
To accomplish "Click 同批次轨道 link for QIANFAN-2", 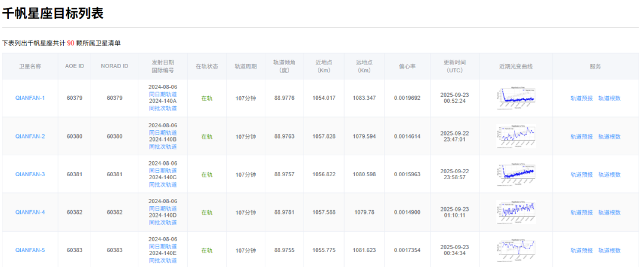I will [x=162, y=147].
